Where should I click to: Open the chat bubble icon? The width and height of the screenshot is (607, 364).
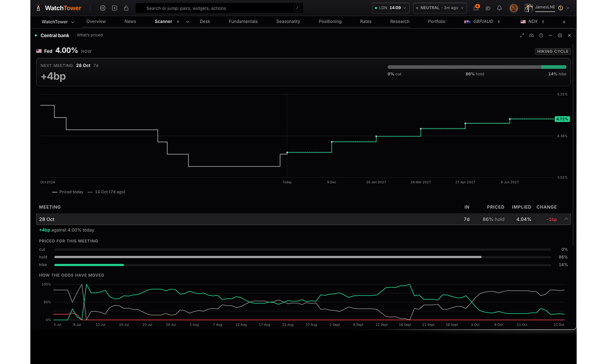click(488, 8)
